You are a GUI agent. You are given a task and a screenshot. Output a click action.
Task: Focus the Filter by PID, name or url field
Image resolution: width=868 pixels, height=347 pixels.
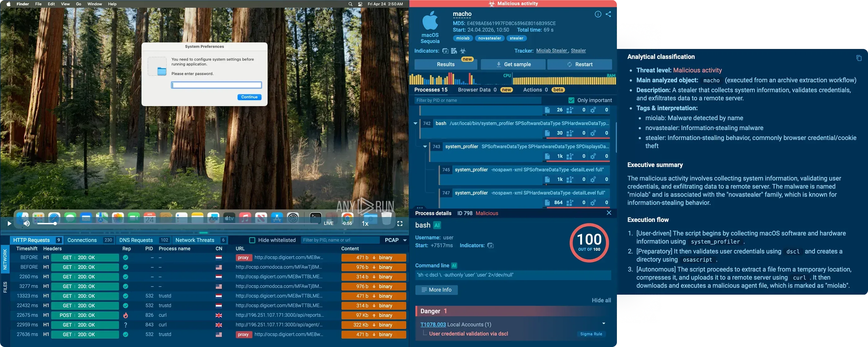340,240
